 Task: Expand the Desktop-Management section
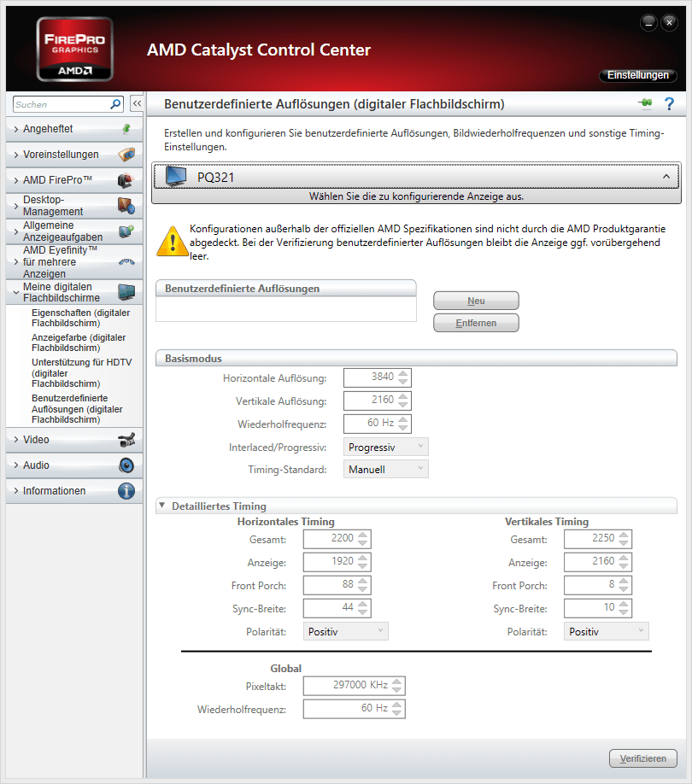pyautogui.click(x=16, y=206)
